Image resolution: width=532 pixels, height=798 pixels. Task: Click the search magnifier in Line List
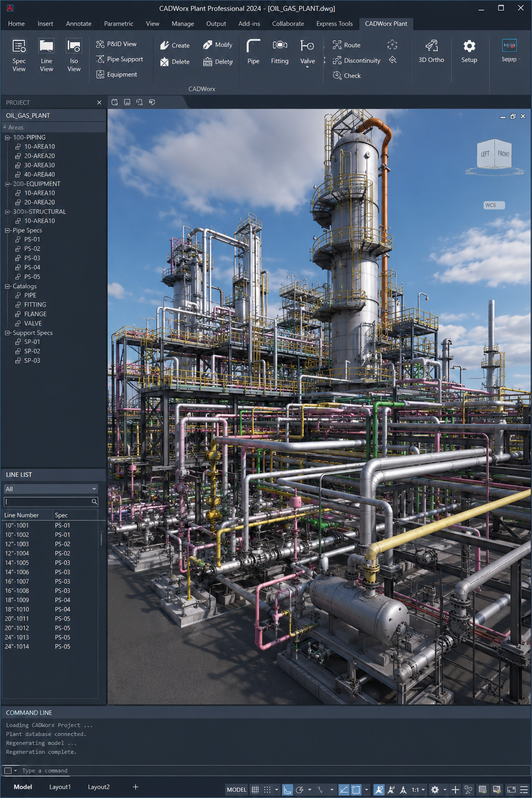point(94,502)
